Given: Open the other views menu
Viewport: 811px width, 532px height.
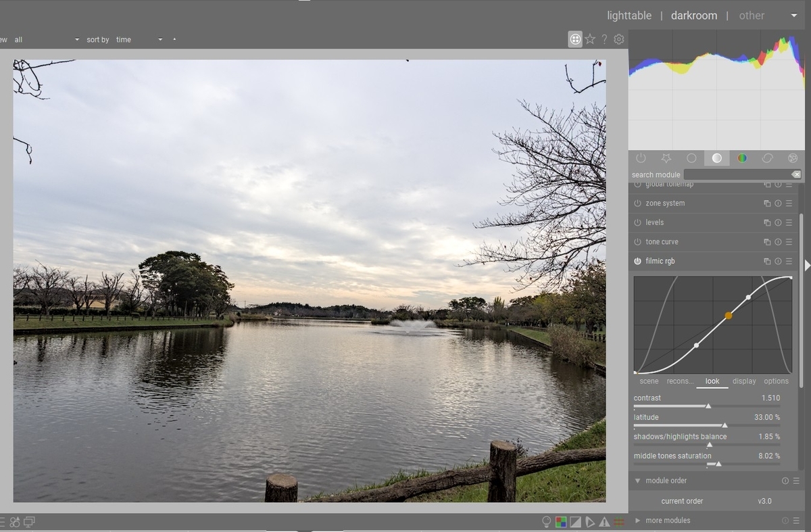Looking at the screenshot, I should [752, 16].
